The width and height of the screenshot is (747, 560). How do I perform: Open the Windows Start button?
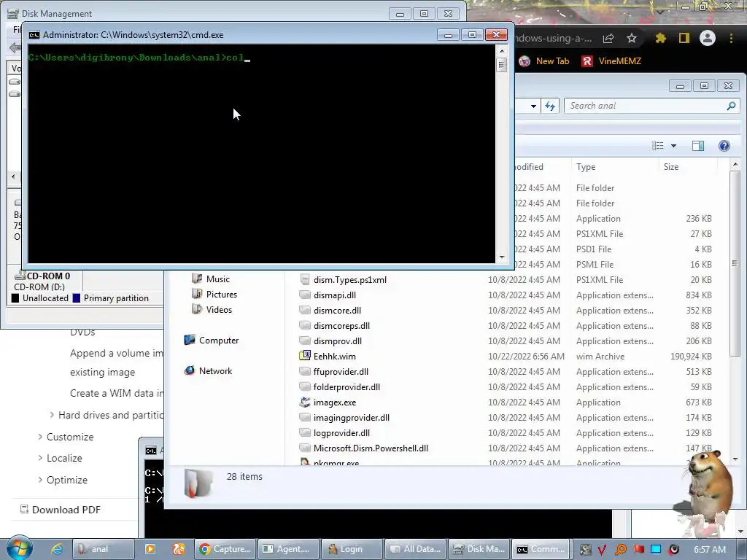click(x=19, y=548)
